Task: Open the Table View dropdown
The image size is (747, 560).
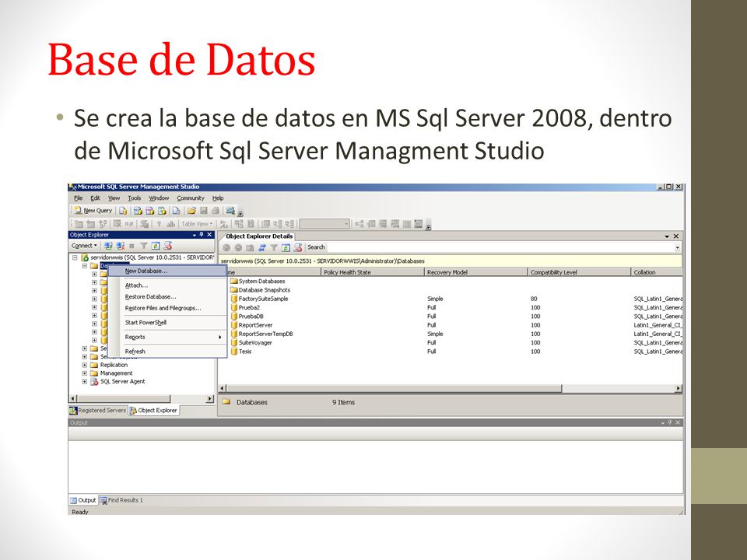Action: pos(197,224)
